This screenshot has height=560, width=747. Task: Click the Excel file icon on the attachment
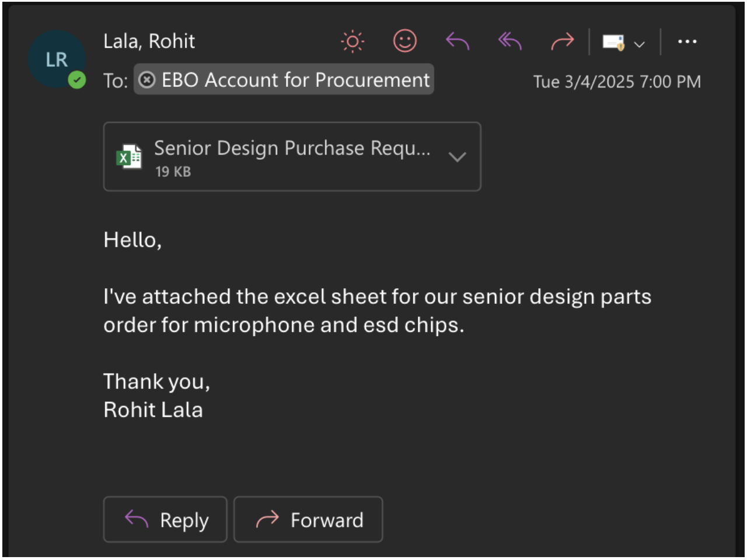[x=129, y=157]
